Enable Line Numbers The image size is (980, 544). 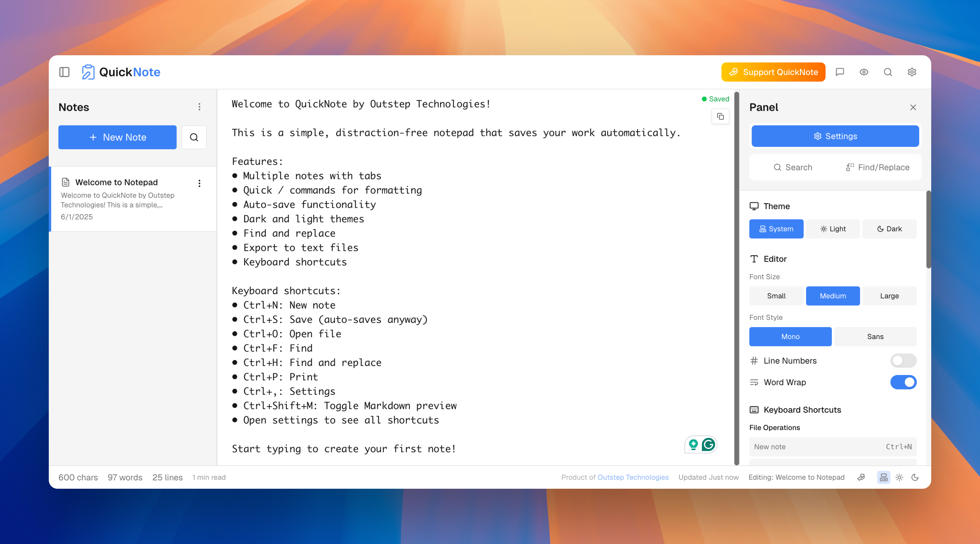click(904, 361)
